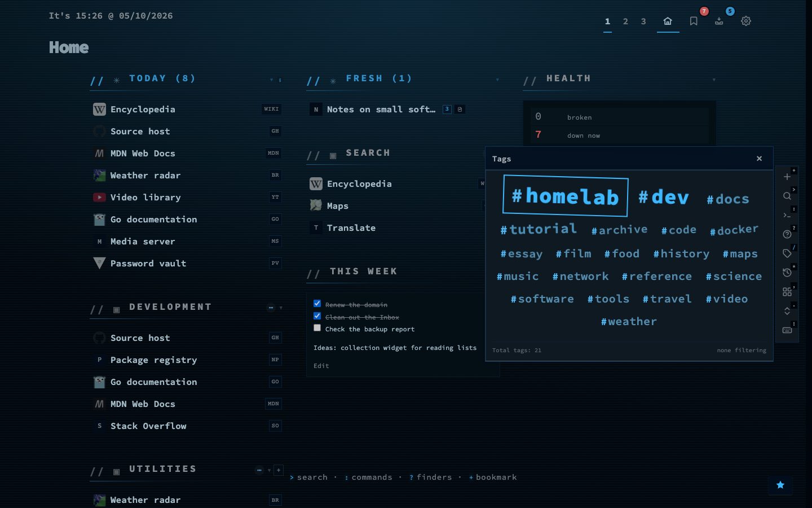Click the finders hint in bottom bar
812x508 pixels.
431,477
